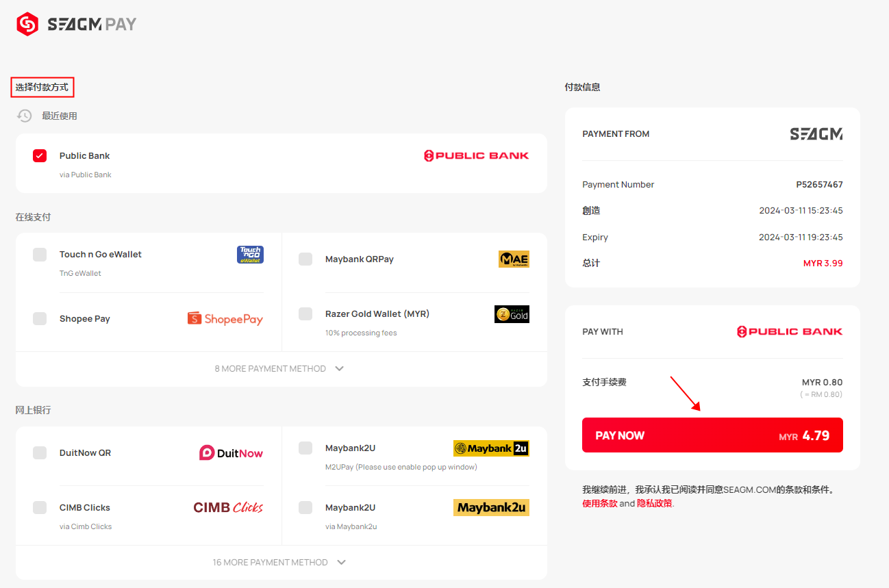Click the DuitNow logo
889x588 pixels.
pos(231,452)
